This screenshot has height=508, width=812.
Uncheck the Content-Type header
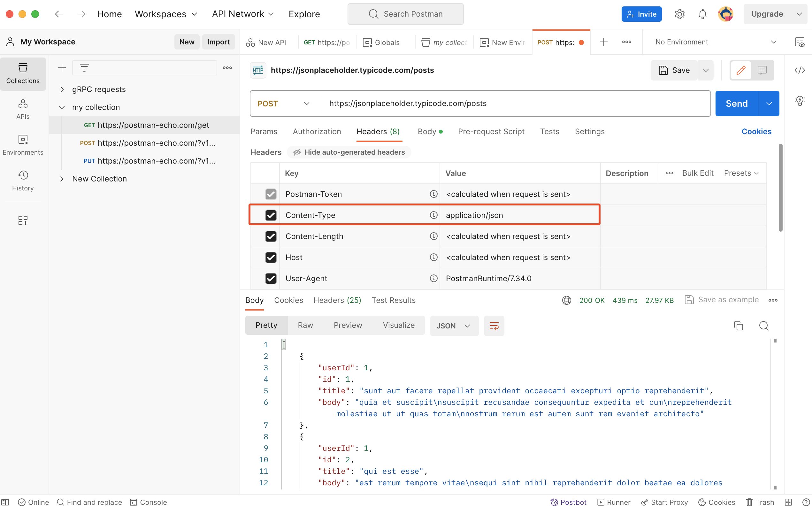[x=271, y=215]
